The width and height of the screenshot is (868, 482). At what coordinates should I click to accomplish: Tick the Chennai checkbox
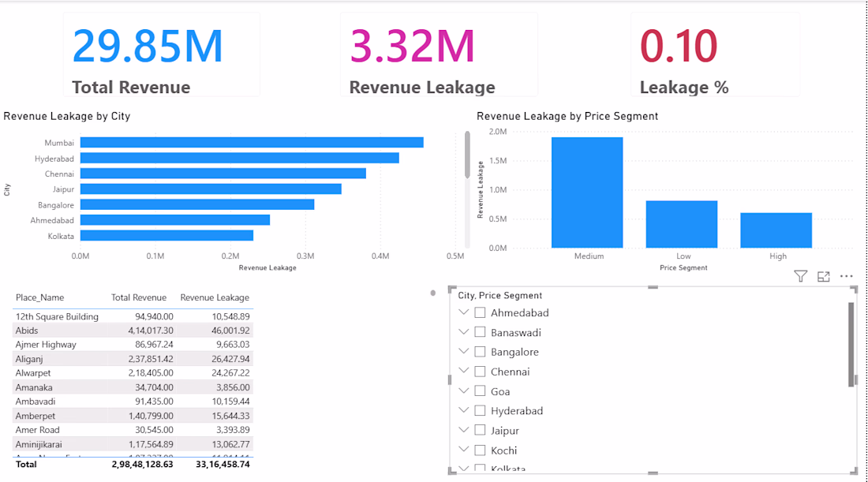[x=480, y=372]
